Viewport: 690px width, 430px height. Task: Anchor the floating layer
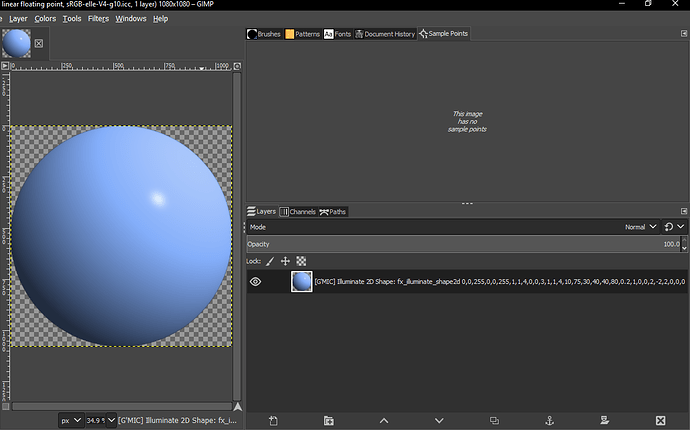(x=549, y=420)
